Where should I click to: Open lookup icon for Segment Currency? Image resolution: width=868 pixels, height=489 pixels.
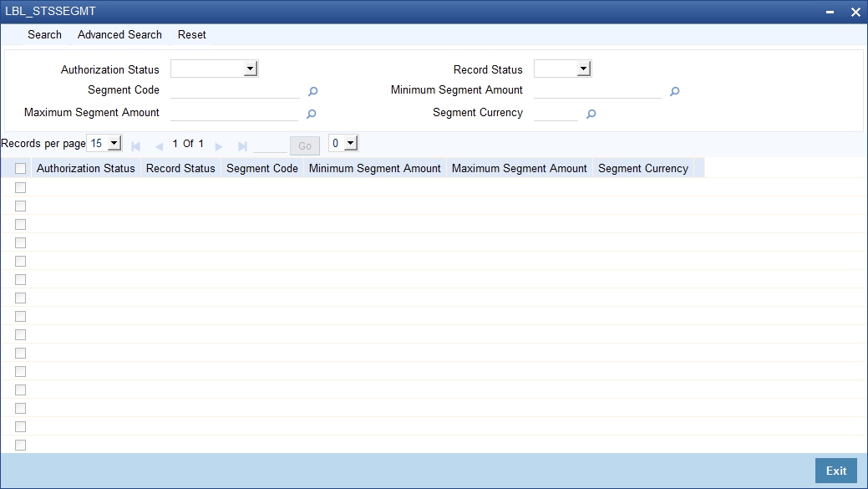(x=591, y=114)
